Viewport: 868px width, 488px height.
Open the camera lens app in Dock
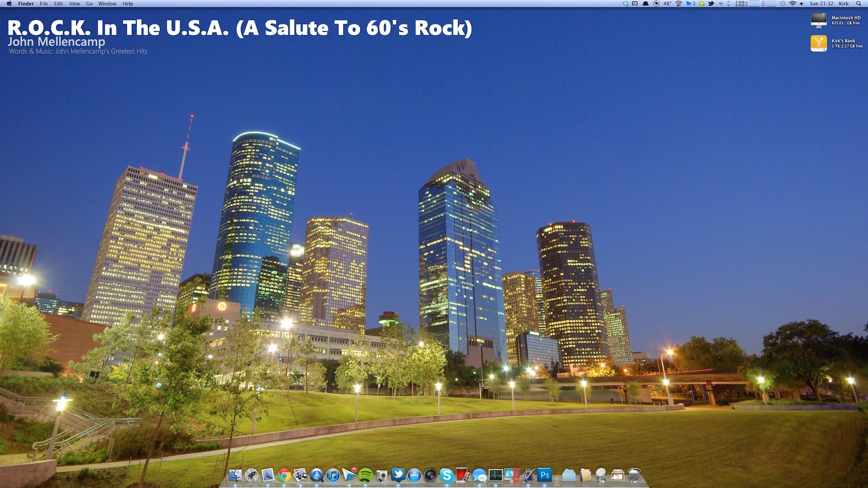coord(431,475)
